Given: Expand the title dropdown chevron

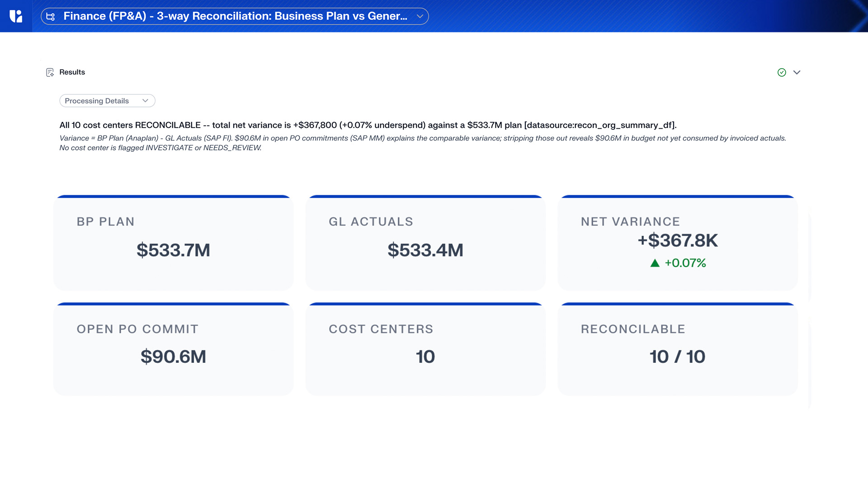Looking at the screenshot, I should [x=420, y=16].
